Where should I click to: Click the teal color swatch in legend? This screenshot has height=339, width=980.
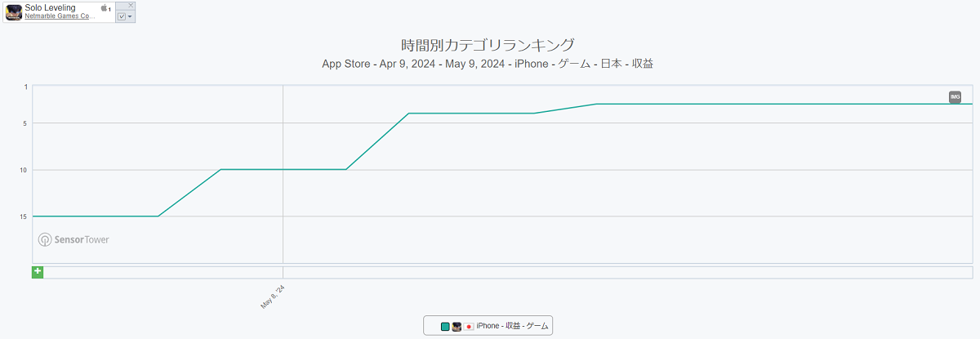tap(445, 326)
